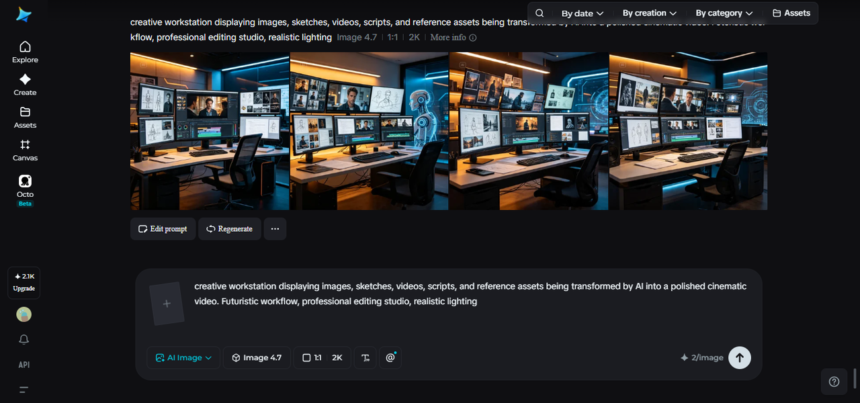This screenshot has height=403, width=860.
Task: Click the Edit prompt button
Action: pos(163,229)
